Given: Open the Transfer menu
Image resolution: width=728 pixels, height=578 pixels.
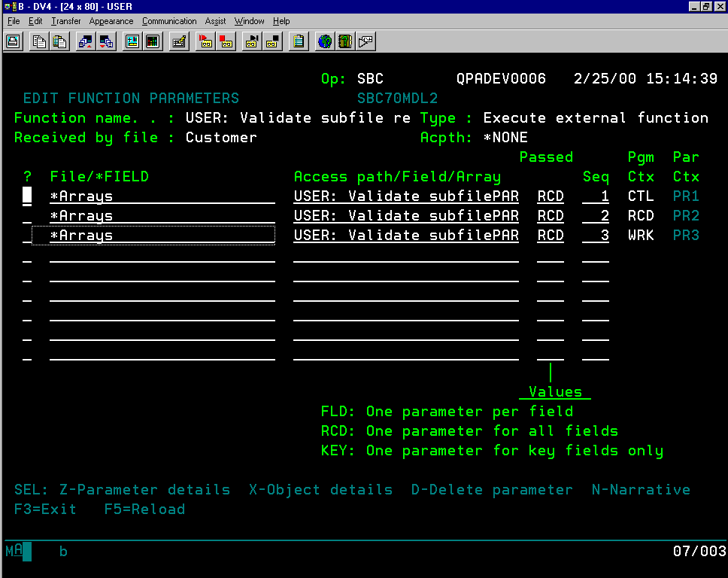Looking at the screenshot, I should coord(65,21).
